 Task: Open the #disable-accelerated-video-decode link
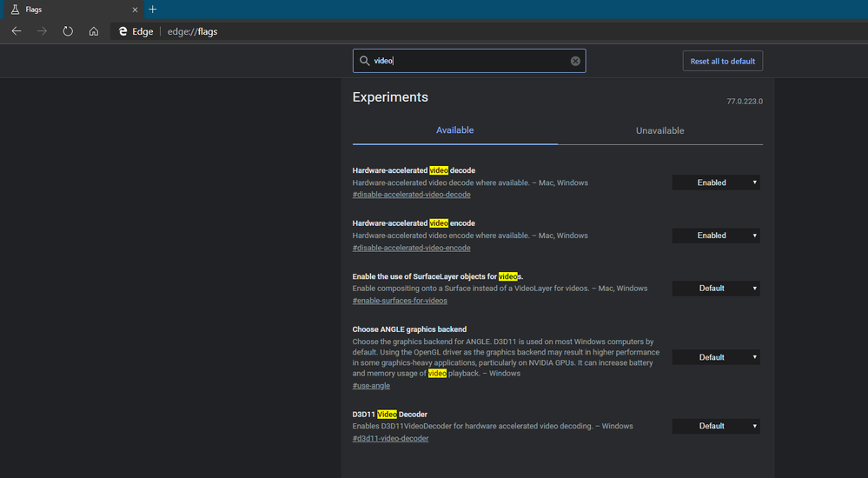point(411,195)
